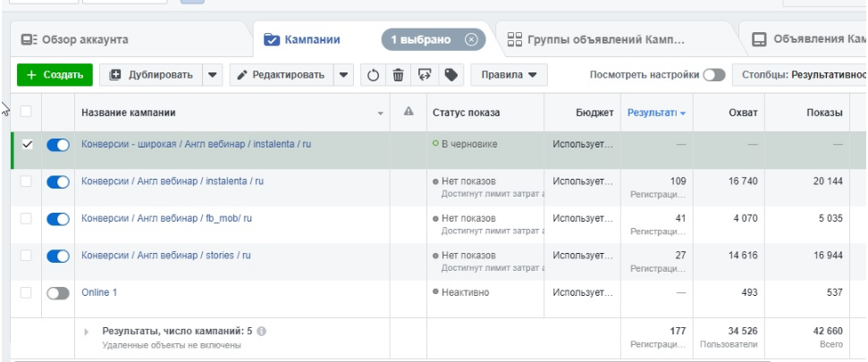Expand the 'Результаты, число кампаний' summary row

point(87,333)
